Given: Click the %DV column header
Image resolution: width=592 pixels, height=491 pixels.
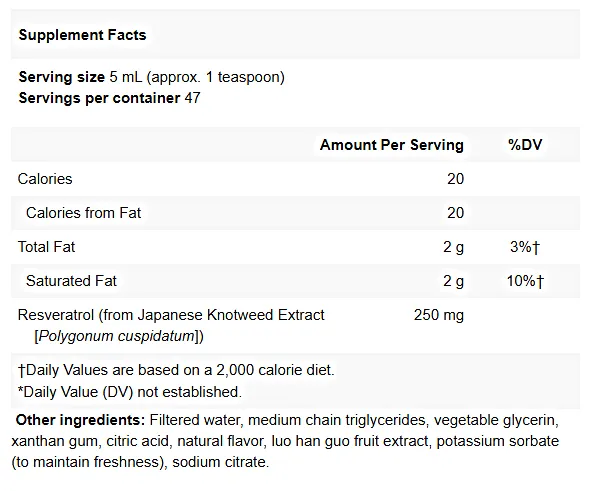Looking at the screenshot, I should (525, 145).
